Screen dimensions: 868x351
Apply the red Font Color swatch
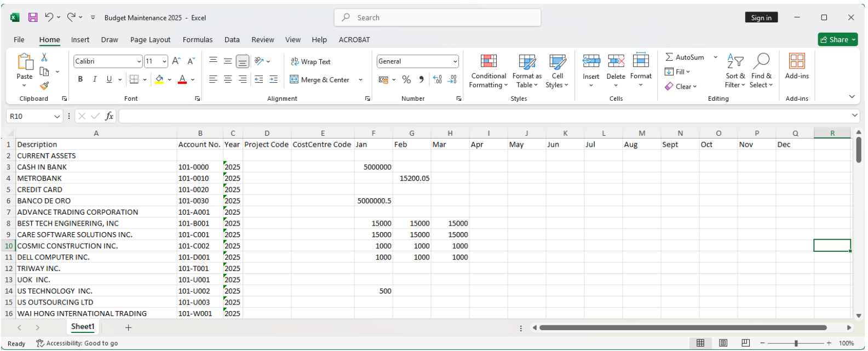point(183,79)
